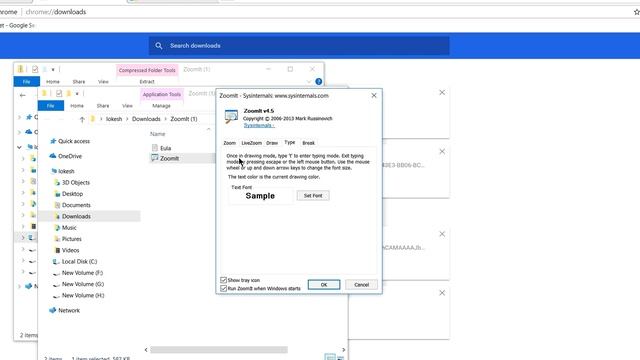Open the View tab in front Explorer
The width and height of the screenshot is (640, 360).
click(x=127, y=106)
